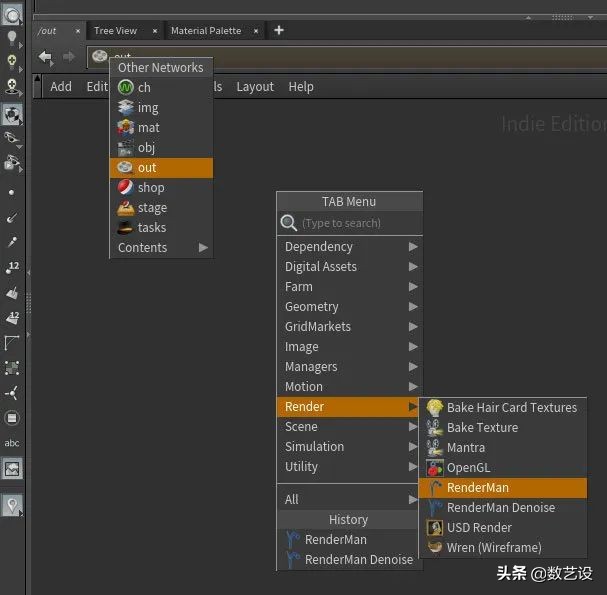Select Wren (Wireframe) render node

[493, 547]
